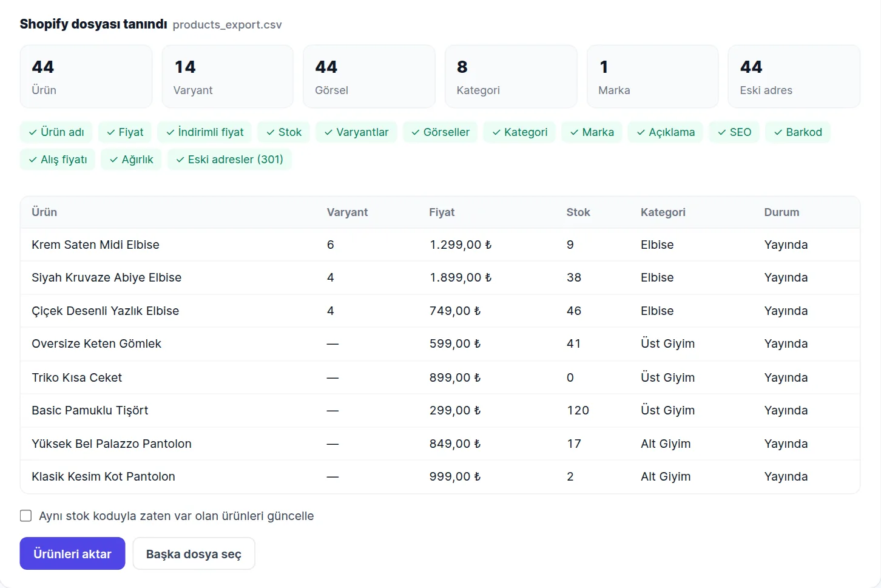Select the Klasik Kesim Kot Pantolon row

440,476
